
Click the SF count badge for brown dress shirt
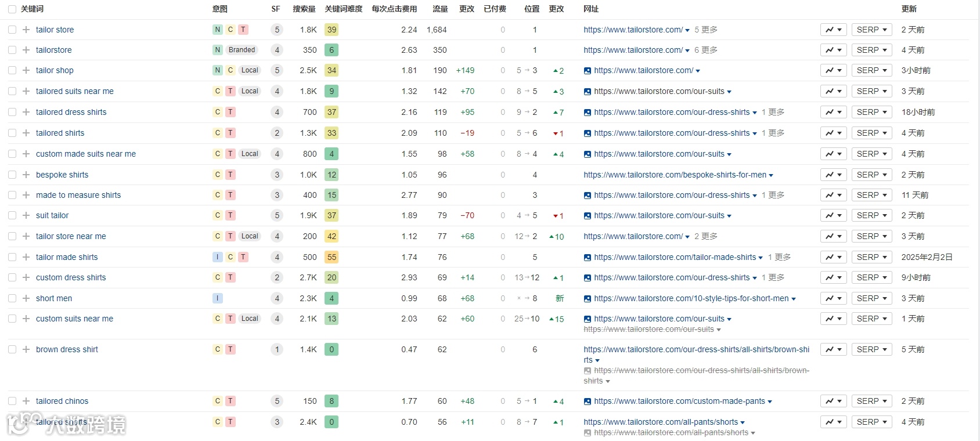coord(277,349)
